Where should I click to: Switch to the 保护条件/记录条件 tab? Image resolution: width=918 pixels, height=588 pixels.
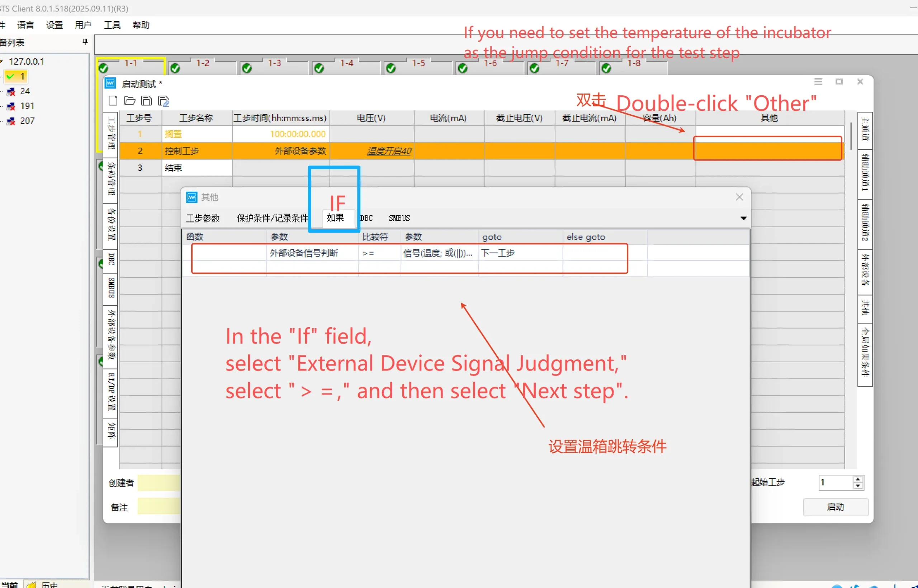[272, 219]
